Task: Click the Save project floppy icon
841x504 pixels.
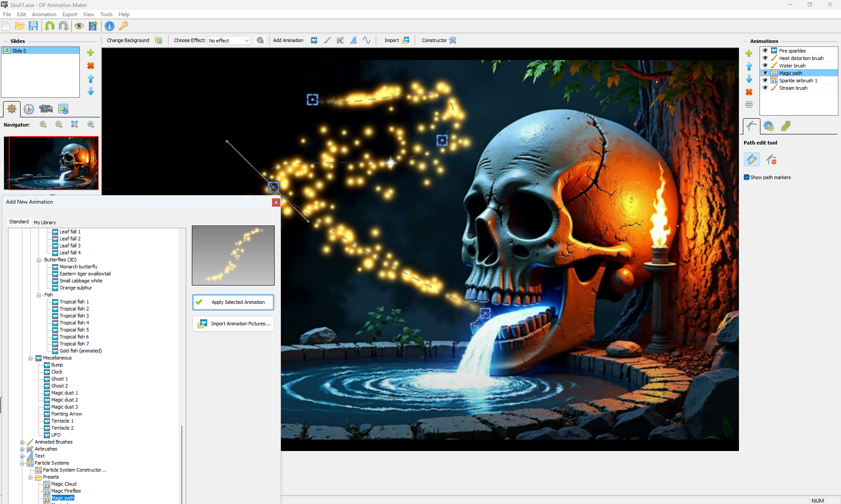Action: click(x=33, y=26)
